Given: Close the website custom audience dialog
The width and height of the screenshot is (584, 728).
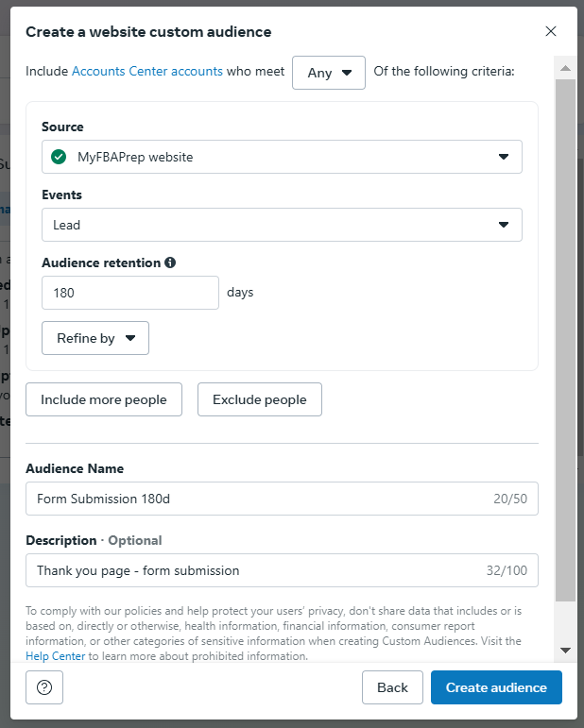Looking at the screenshot, I should (551, 31).
